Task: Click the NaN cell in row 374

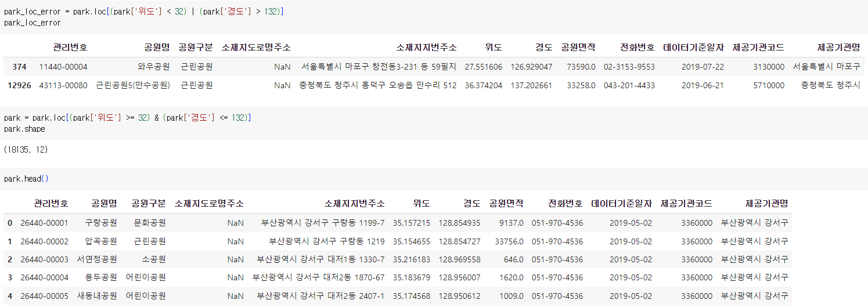Action: pyautogui.click(x=282, y=67)
